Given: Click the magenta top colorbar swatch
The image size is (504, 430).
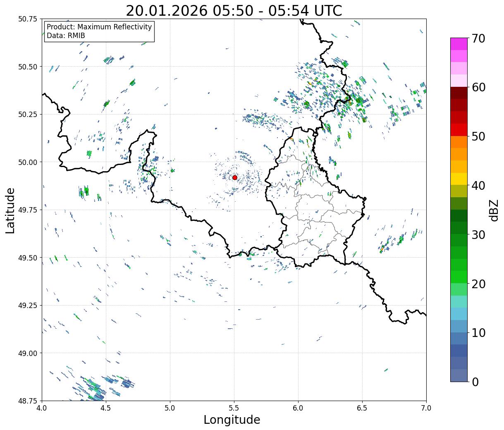Looking at the screenshot, I should (459, 44).
